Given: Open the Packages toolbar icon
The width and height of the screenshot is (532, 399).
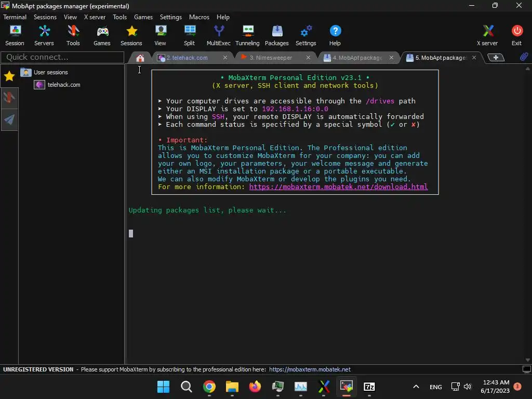Looking at the screenshot, I should (x=277, y=35).
